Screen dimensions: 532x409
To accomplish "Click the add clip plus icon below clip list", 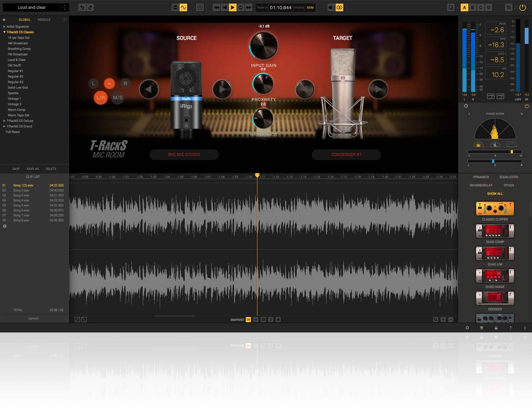I will [x=5, y=226].
